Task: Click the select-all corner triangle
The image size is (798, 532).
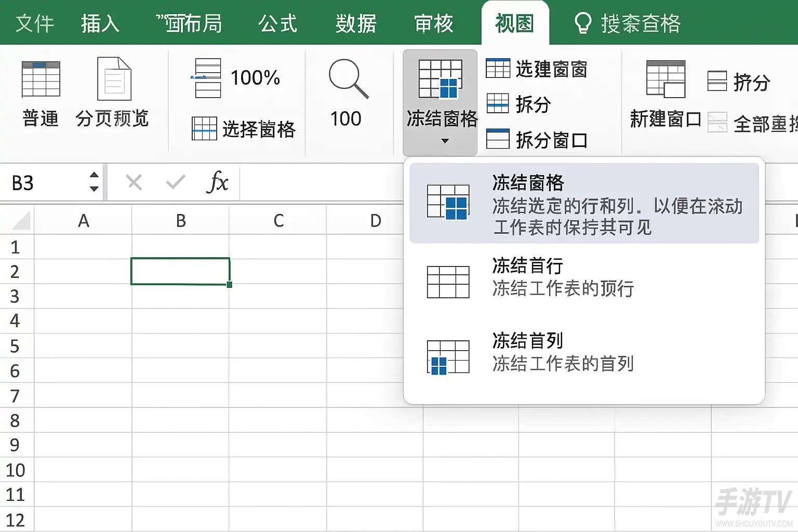Action: coord(21,220)
